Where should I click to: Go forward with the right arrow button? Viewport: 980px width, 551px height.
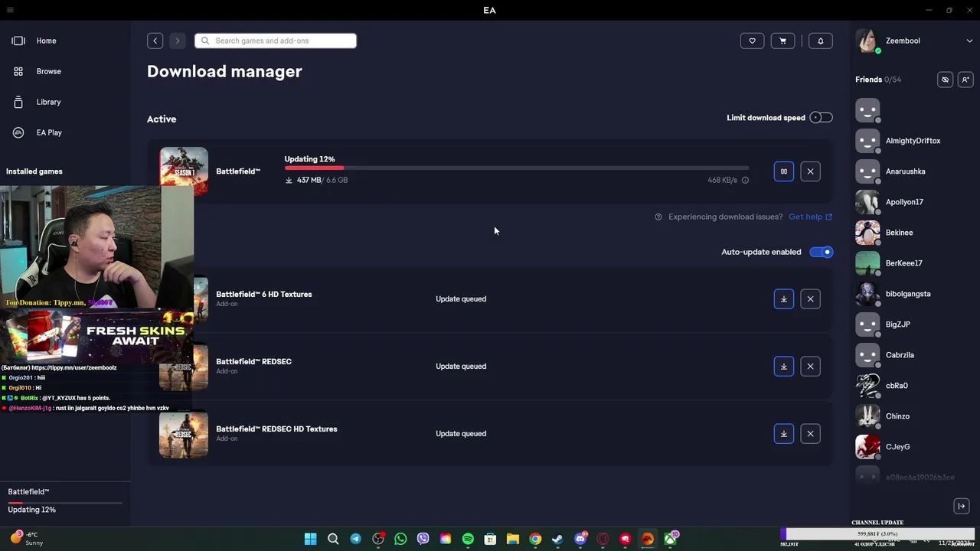(x=177, y=41)
